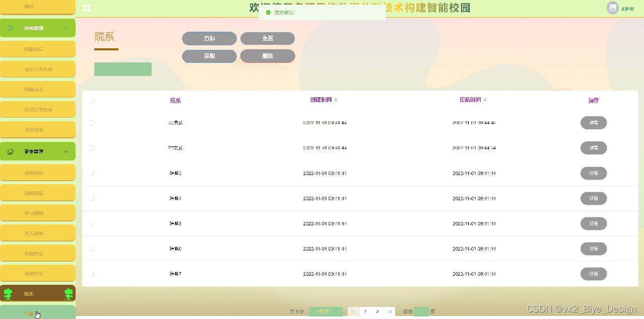644x319 pixels.
Task: Open 校园资讯 in the sidebar
Action: (38, 90)
